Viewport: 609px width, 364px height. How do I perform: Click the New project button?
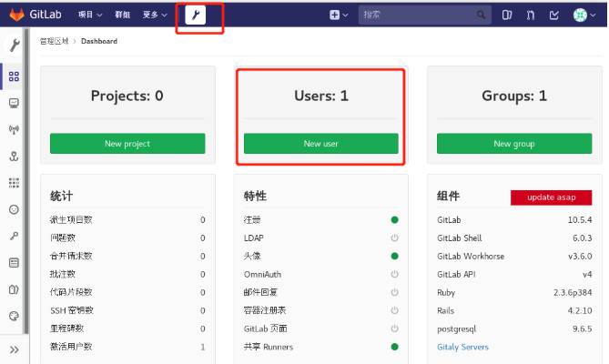coord(127,144)
